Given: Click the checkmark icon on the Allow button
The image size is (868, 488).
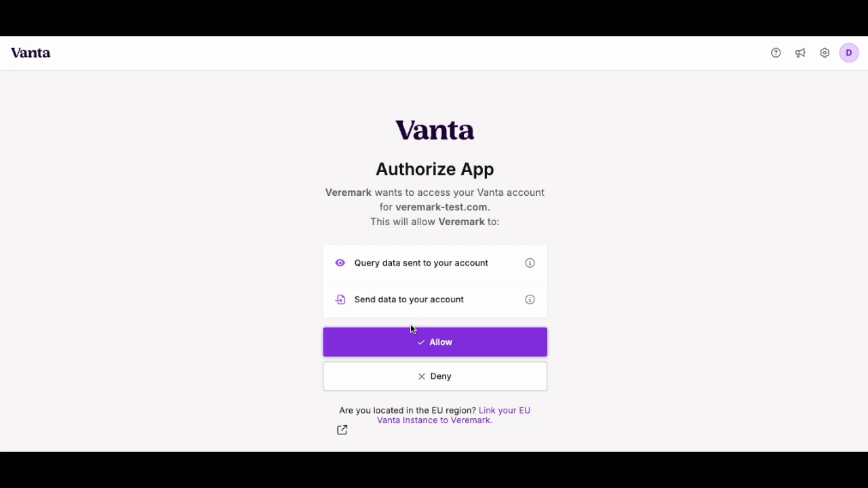Looking at the screenshot, I should tap(421, 342).
